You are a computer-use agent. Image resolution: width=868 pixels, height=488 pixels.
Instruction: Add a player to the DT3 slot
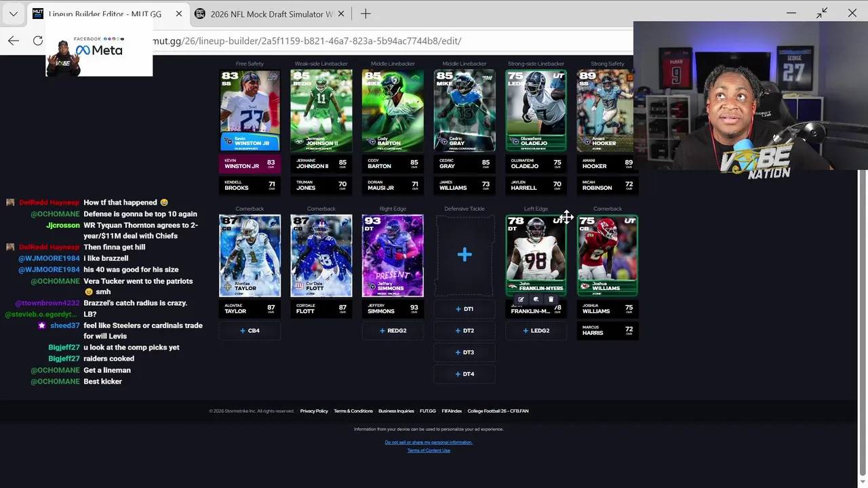pyautogui.click(x=465, y=352)
